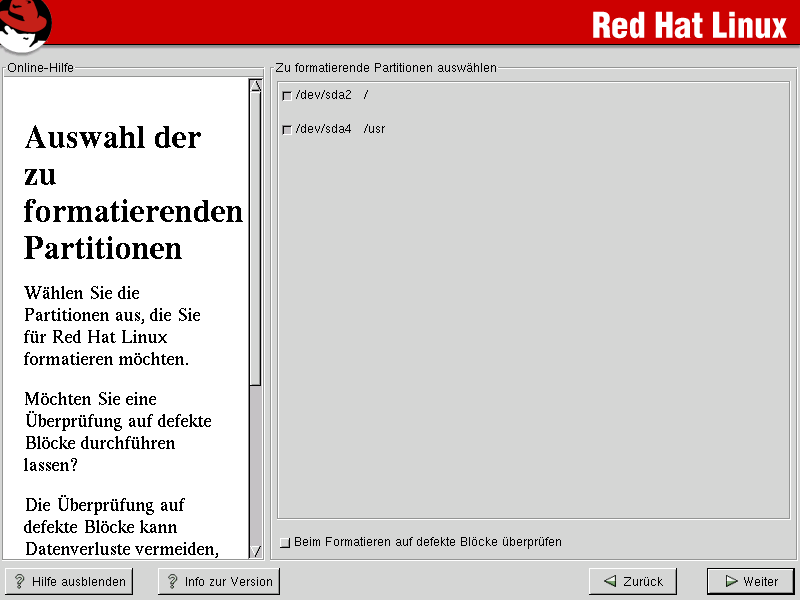Click the Red Hat Linux banner title
Image resolution: width=800 pixels, height=600 pixels.
[x=689, y=24]
